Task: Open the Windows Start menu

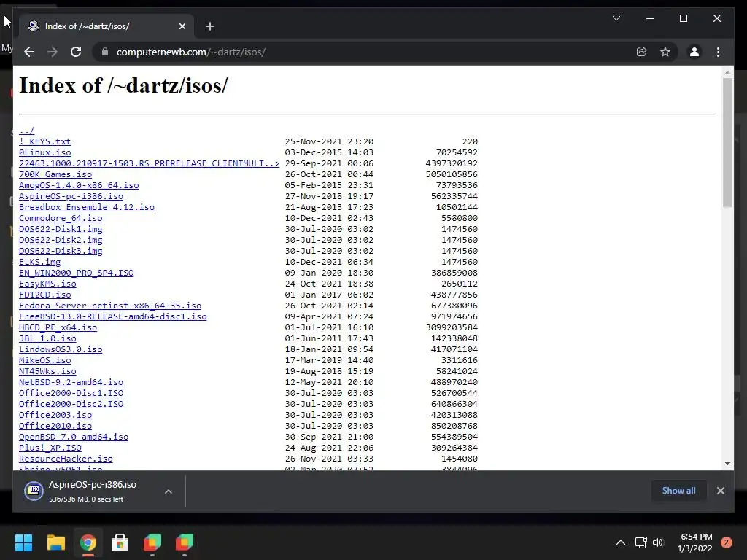Action: pos(23,542)
